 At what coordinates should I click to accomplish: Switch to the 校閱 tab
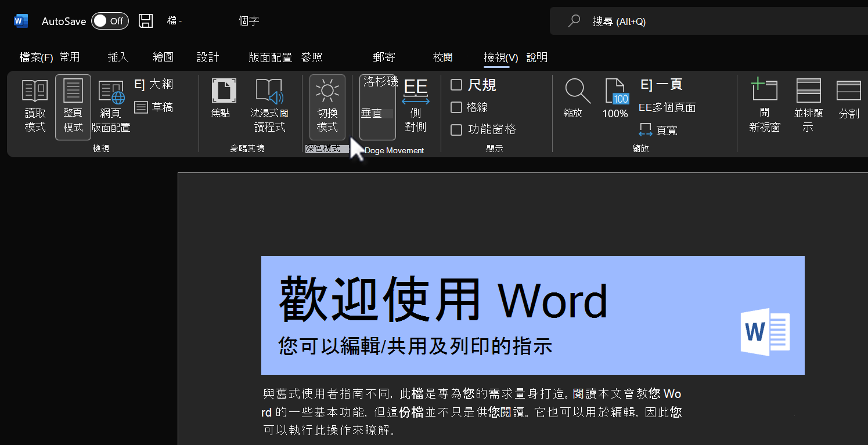tap(442, 57)
